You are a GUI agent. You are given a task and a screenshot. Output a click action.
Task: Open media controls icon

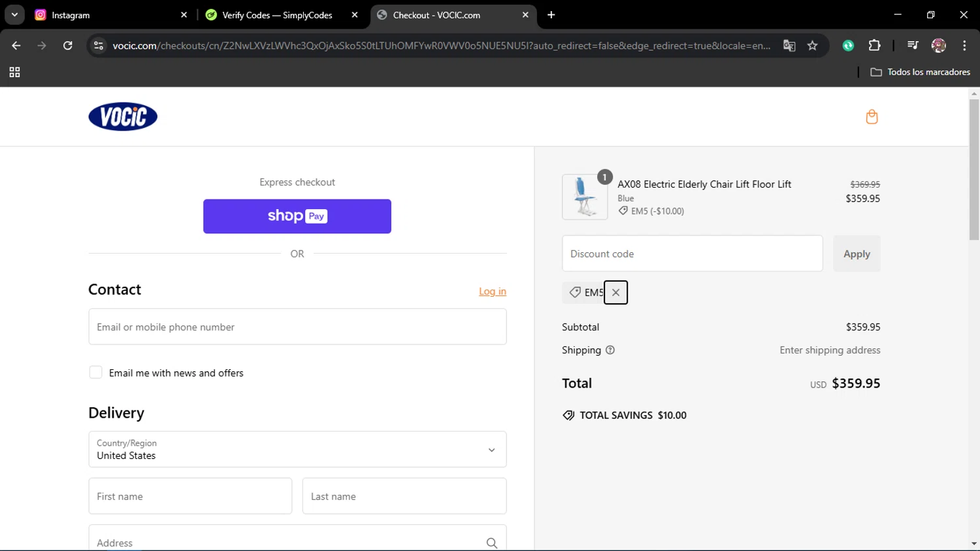tap(913, 46)
